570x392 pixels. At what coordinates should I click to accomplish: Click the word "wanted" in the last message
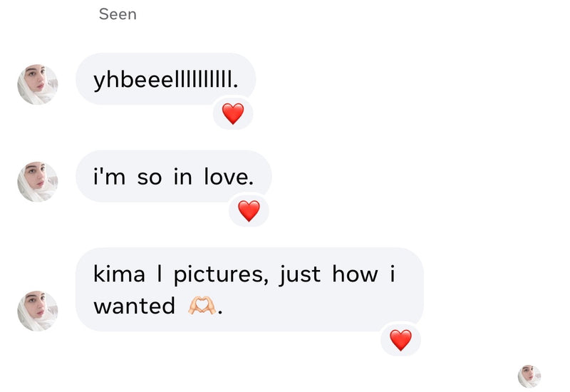pyautogui.click(x=134, y=306)
